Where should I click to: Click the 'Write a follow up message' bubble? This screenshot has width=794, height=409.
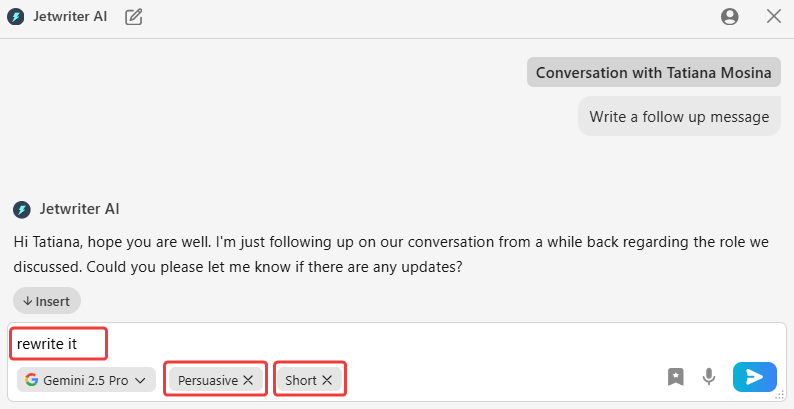coord(679,116)
